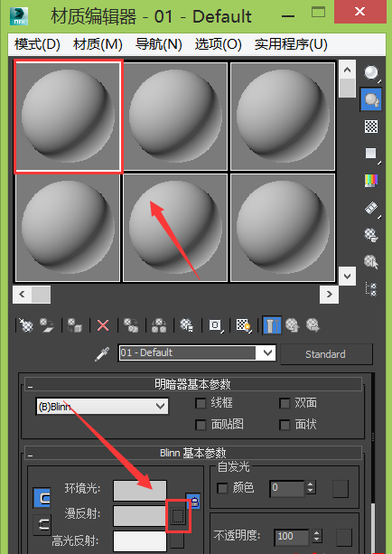Enable the 线框 checkbox

[201, 403]
